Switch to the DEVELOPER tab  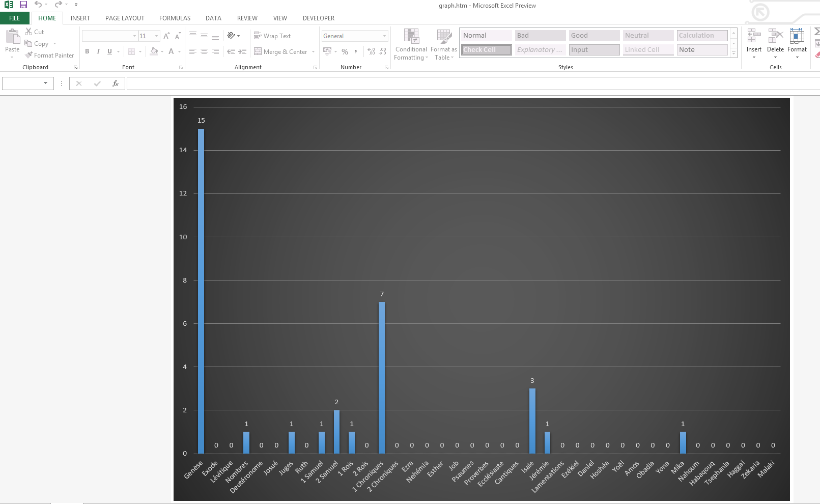(319, 18)
